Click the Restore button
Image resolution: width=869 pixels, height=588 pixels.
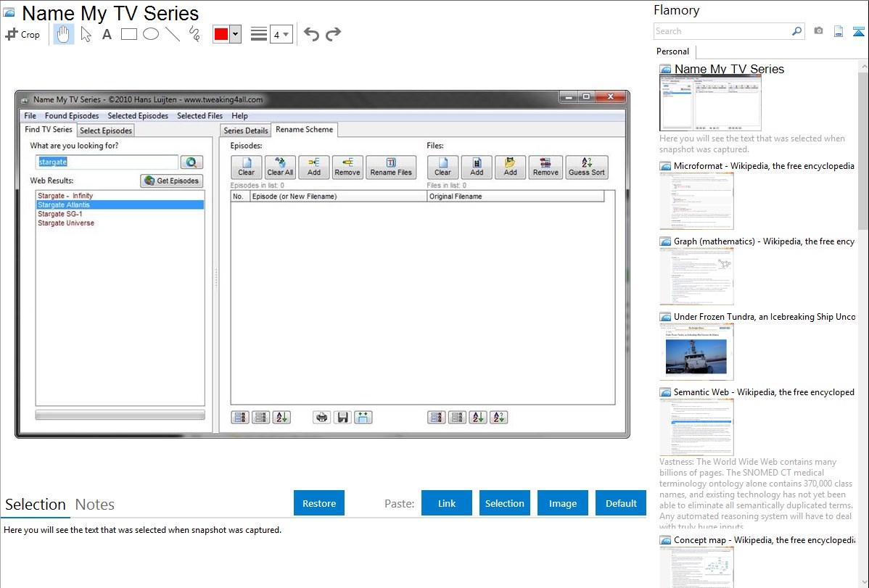(319, 503)
